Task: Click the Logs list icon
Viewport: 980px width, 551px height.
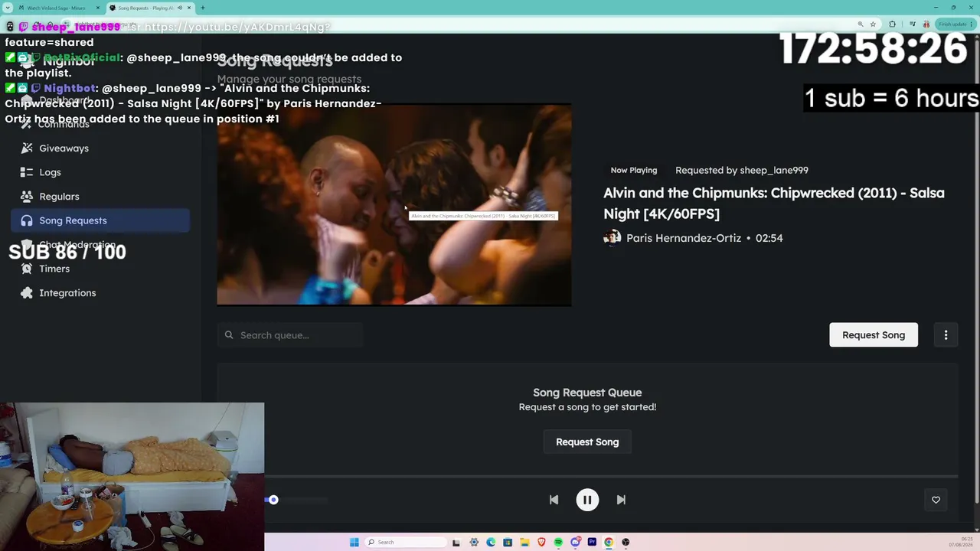Action: [x=27, y=172]
